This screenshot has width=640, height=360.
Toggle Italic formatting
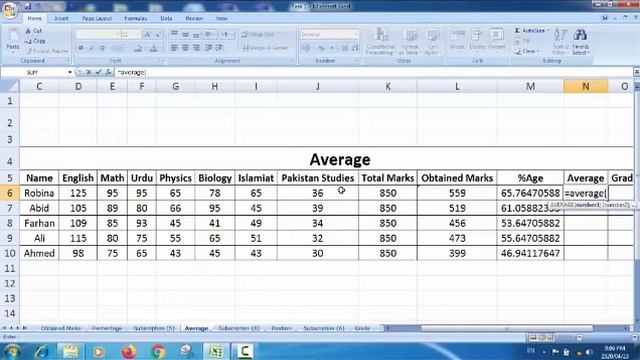click(x=91, y=48)
